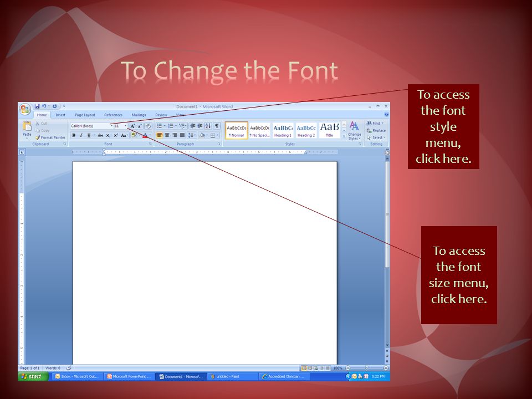
Task: Toggle Show/Hide paragraph marks
Action: [x=217, y=126]
